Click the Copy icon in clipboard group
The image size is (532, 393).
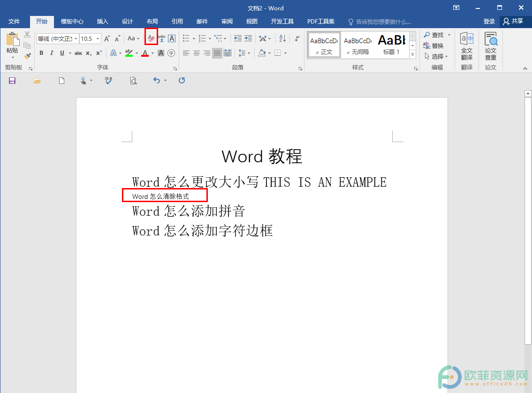coord(27,45)
